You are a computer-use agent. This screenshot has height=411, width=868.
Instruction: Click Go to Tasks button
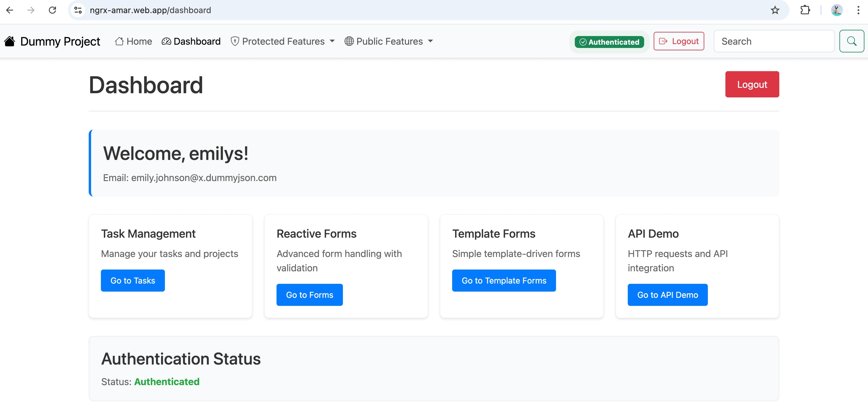(x=133, y=280)
